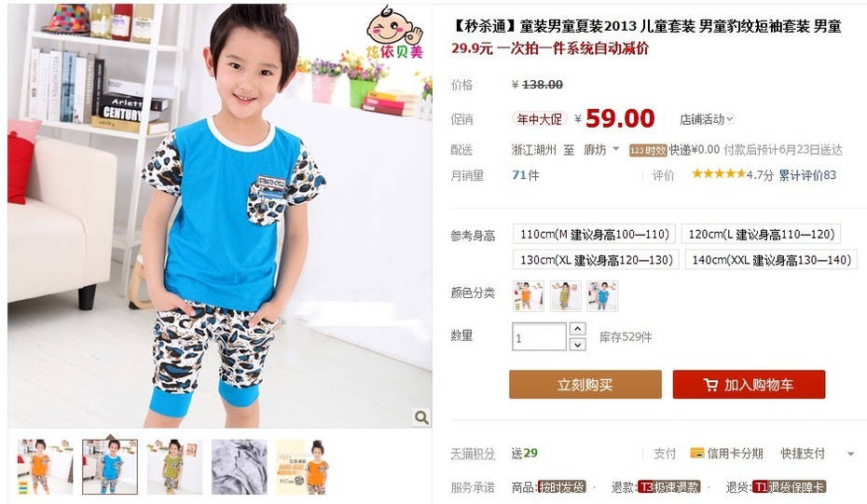
Task: Click the 123时效 delivery badge
Action: pos(648,150)
